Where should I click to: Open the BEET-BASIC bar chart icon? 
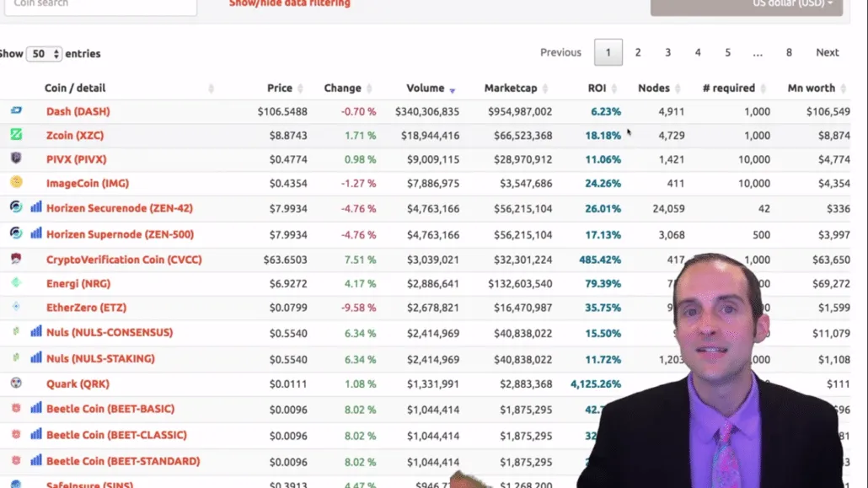click(x=36, y=408)
